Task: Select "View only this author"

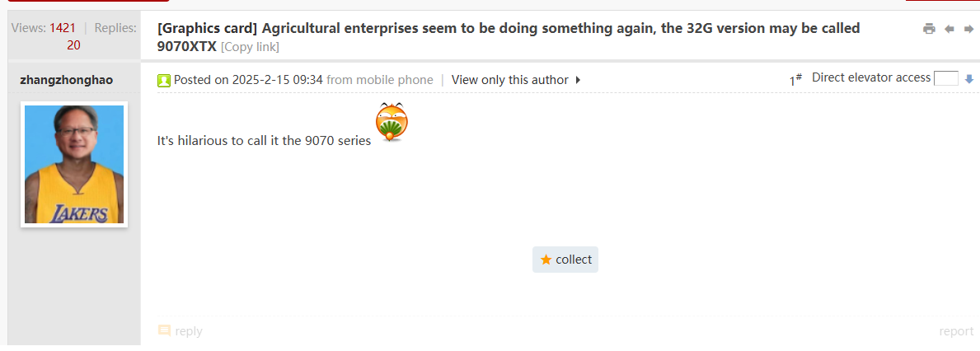Action: coord(509,80)
